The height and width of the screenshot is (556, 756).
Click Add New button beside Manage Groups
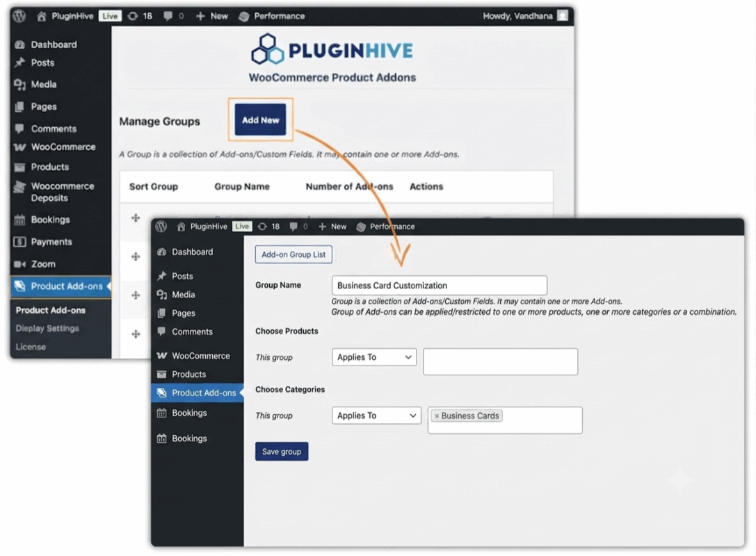tap(260, 120)
